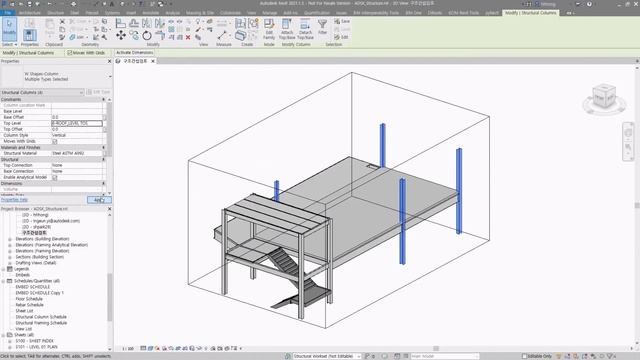Collapse the Constraints section

[x=103, y=100]
